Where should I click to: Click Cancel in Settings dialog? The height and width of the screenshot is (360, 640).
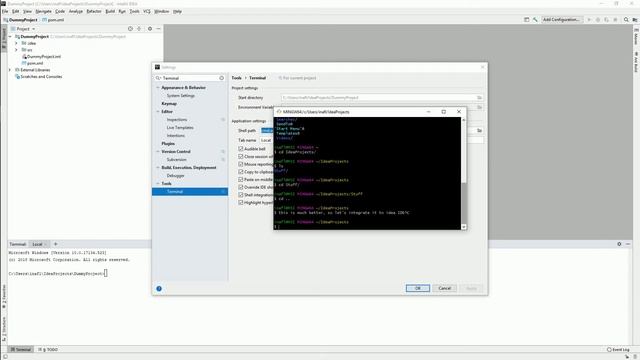click(x=444, y=289)
